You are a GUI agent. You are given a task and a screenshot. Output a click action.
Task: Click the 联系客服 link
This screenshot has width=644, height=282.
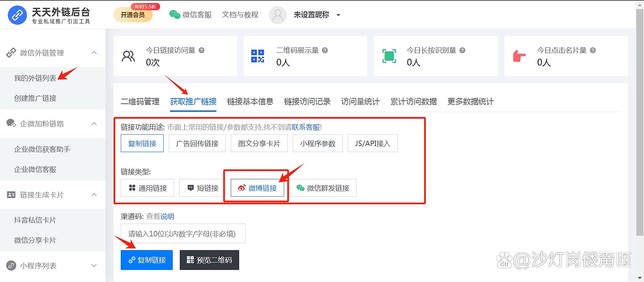pos(306,127)
